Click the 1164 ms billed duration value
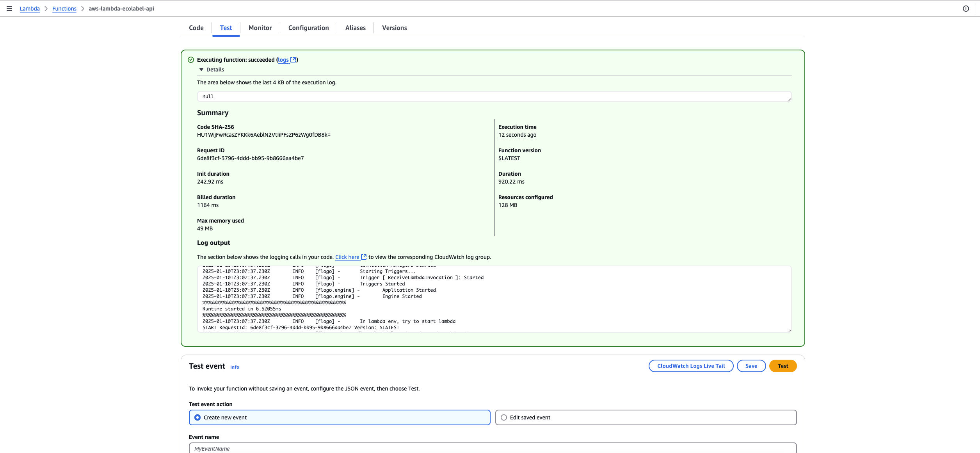The height and width of the screenshot is (453, 980). click(x=208, y=205)
